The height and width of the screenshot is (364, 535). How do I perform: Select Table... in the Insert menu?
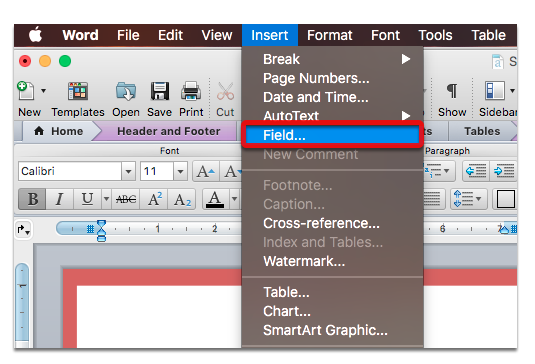[333, 292]
